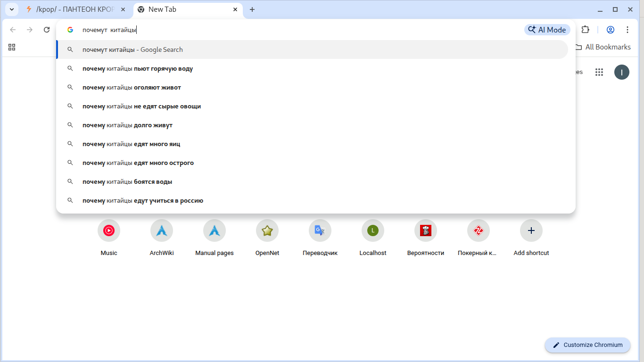The image size is (644, 362).
Task: Open the tab search dropdown arrow
Action: (x=11, y=9)
